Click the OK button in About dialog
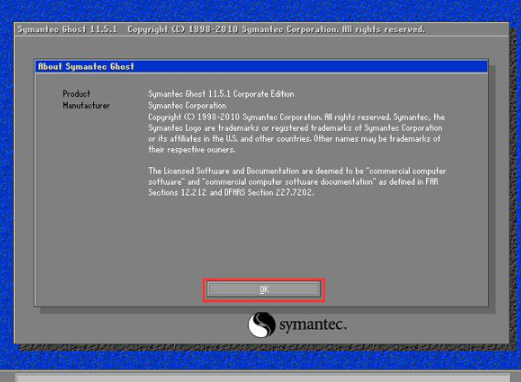 tap(263, 289)
